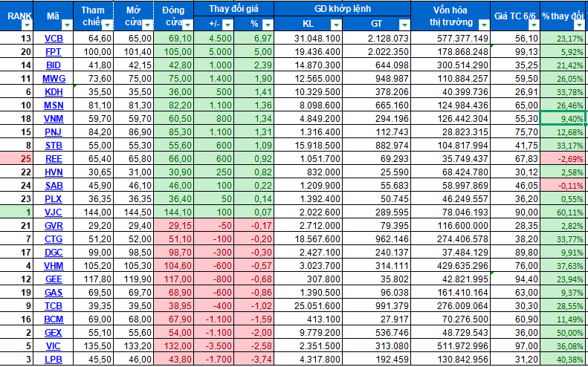Screen dimensions: 588x367
Task: Open the HVN ticker link
Action: 54,172
